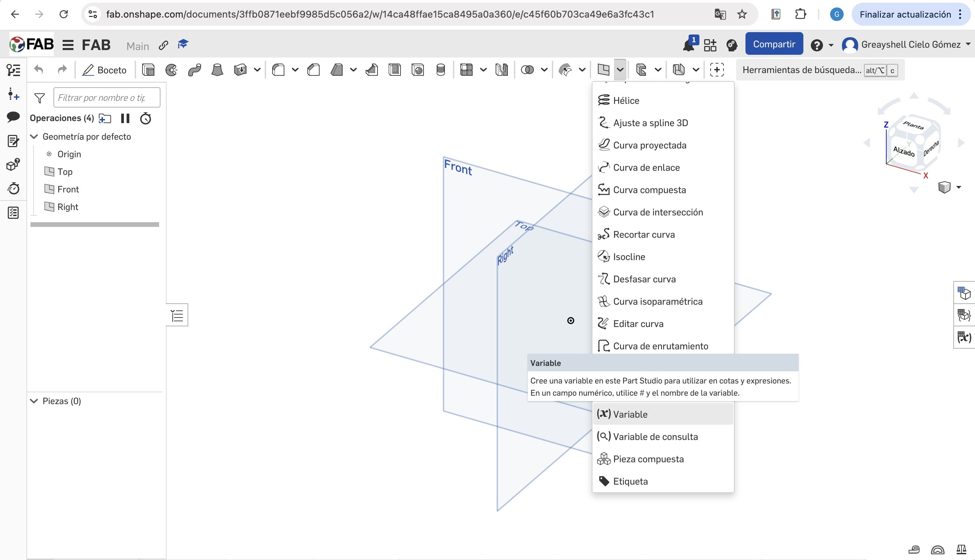Click the Filtrar por nombre field

click(107, 98)
